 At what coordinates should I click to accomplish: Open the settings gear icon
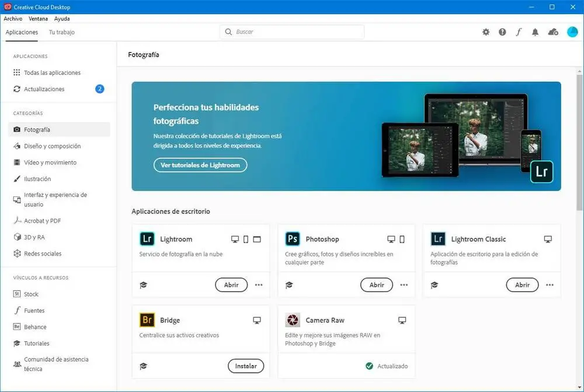486,32
